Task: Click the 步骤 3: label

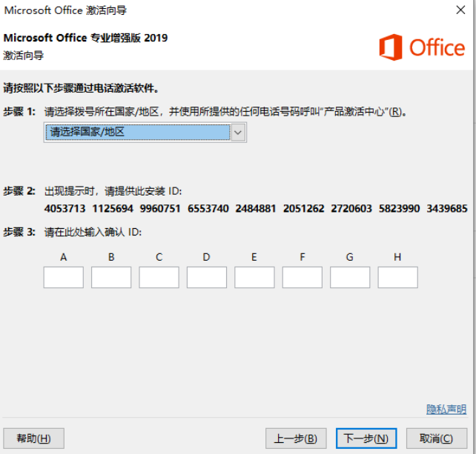Action: (19, 232)
